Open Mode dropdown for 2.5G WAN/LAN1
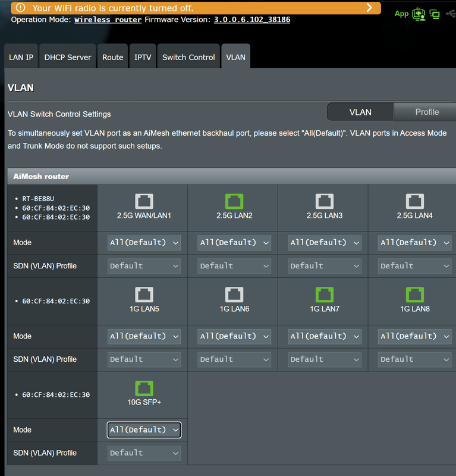Screen dimensions: 456x476 [x=144, y=243]
